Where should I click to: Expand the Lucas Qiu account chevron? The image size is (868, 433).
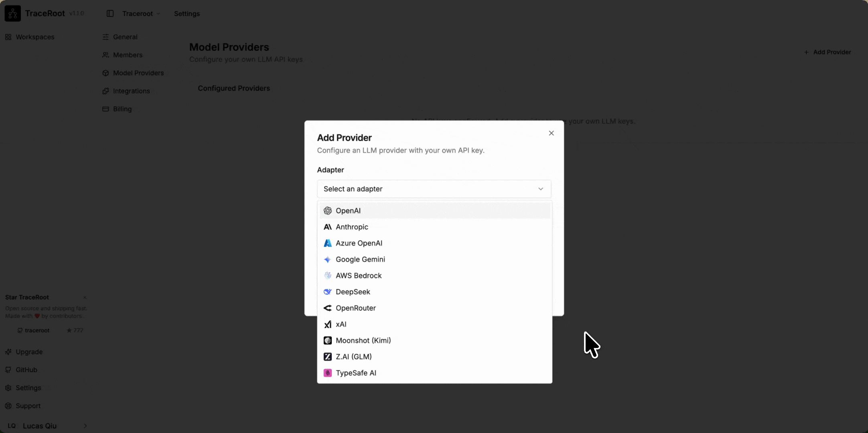85,426
